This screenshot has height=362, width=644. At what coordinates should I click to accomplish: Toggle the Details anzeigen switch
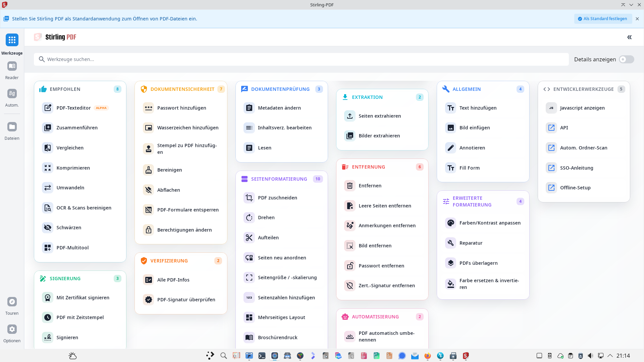point(626,59)
